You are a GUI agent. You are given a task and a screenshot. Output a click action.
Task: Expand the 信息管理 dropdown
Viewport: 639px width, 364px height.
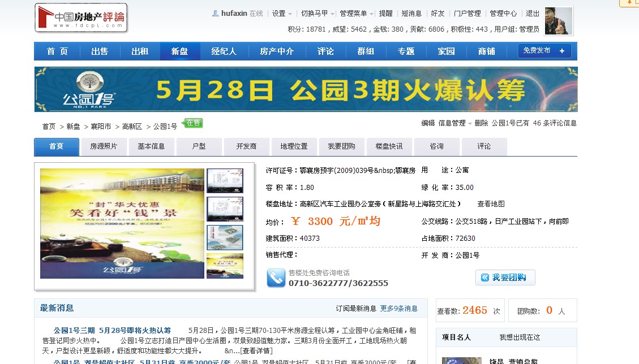(x=455, y=123)
